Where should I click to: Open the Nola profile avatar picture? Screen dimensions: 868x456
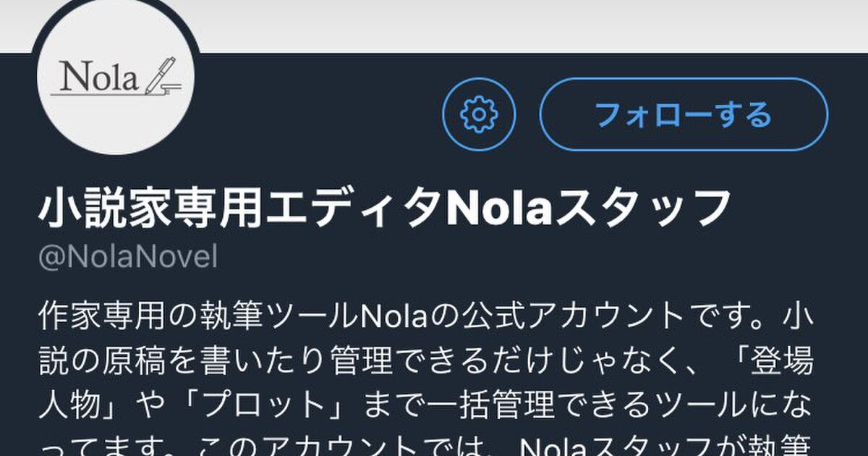(115, 79)
